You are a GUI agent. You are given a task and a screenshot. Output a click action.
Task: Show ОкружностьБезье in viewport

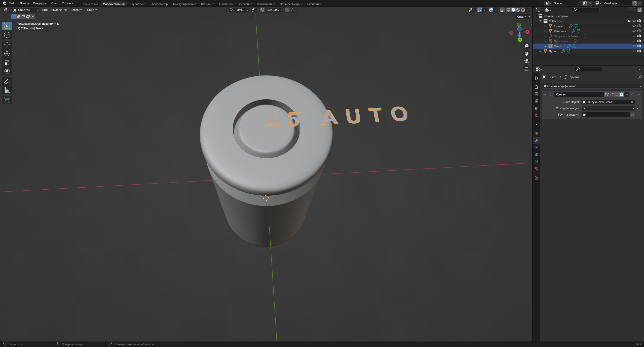click(x=634, y=36)
